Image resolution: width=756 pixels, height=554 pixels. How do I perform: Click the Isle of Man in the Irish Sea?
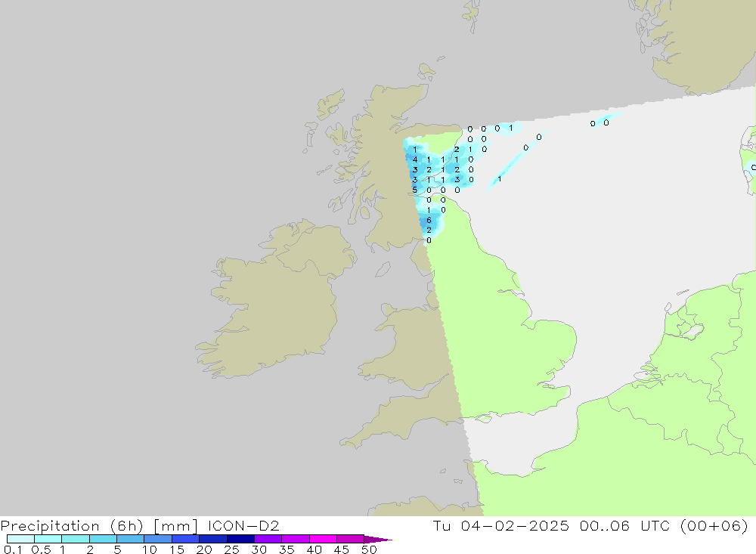[383, 271]
